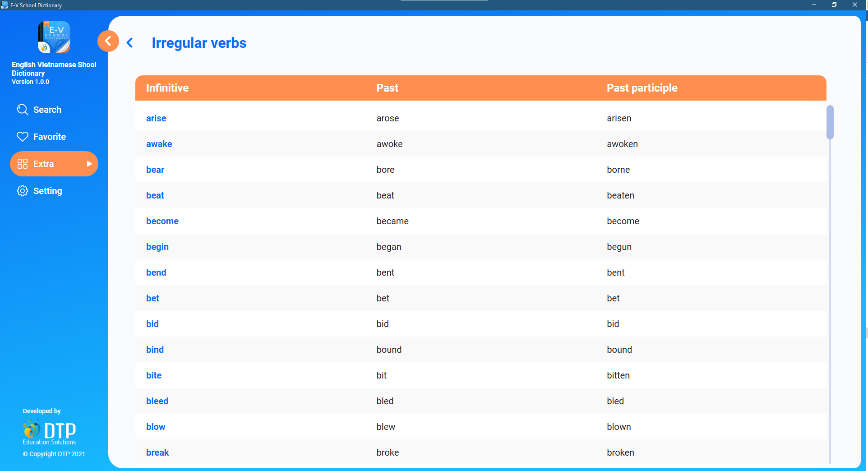Open the verb entry 'become'
The width and height of the screenshot is (868, 471).
coord(162,221)
